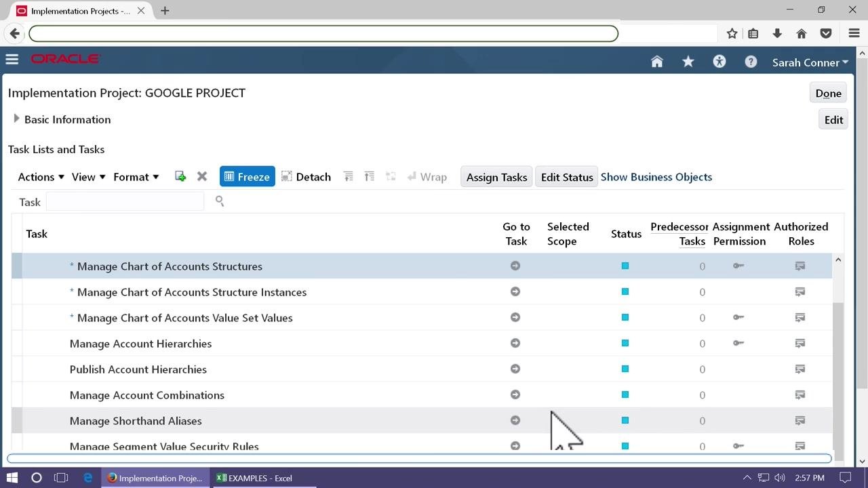Click the Edit button
The height and width of the screenshot is (488, 868).
coord(833,119)
